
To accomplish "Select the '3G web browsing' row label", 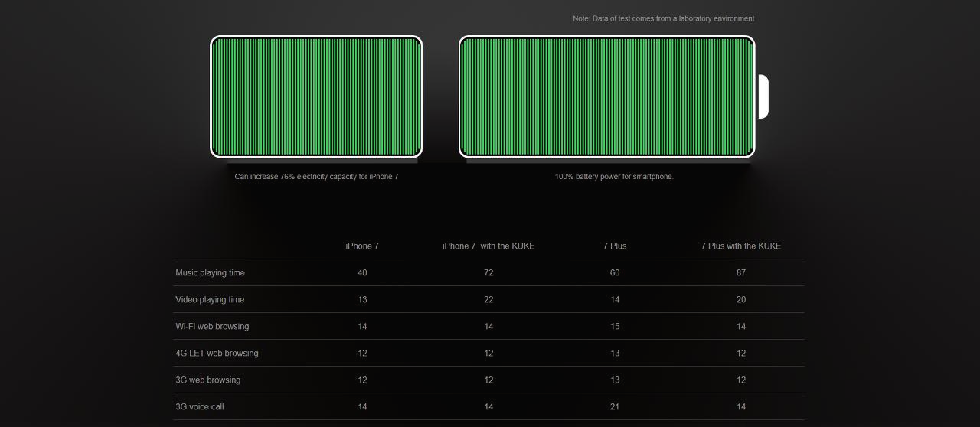I will point(207,380).
